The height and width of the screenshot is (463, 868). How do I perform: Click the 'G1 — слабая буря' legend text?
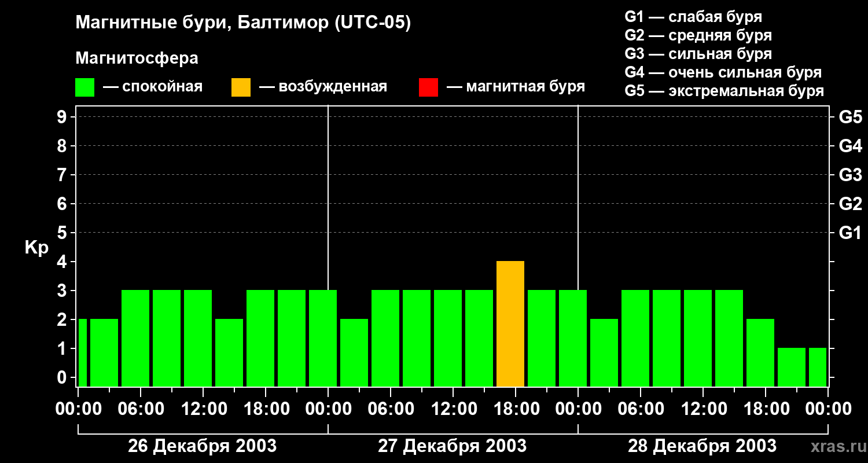click(x=693, y=17)
